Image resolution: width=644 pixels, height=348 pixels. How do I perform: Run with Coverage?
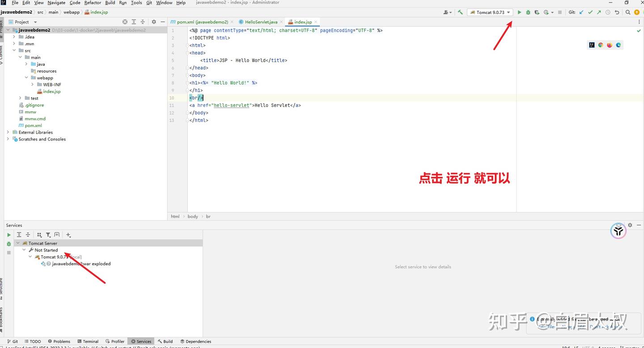pos(537,12)
